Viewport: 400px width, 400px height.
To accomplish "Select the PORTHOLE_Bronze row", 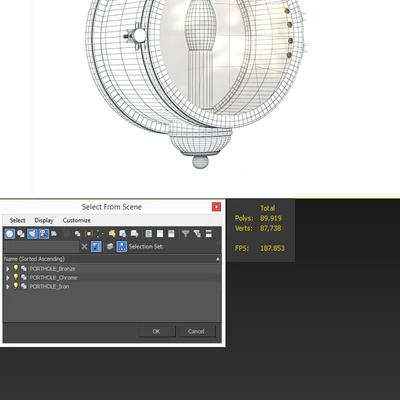I will 112,269.
